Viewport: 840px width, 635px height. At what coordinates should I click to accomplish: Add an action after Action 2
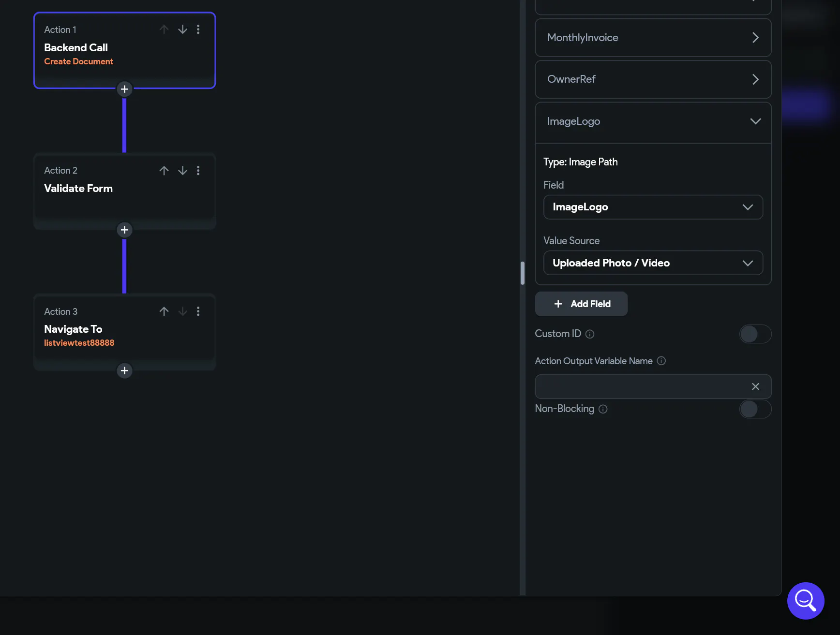point(124,230)
